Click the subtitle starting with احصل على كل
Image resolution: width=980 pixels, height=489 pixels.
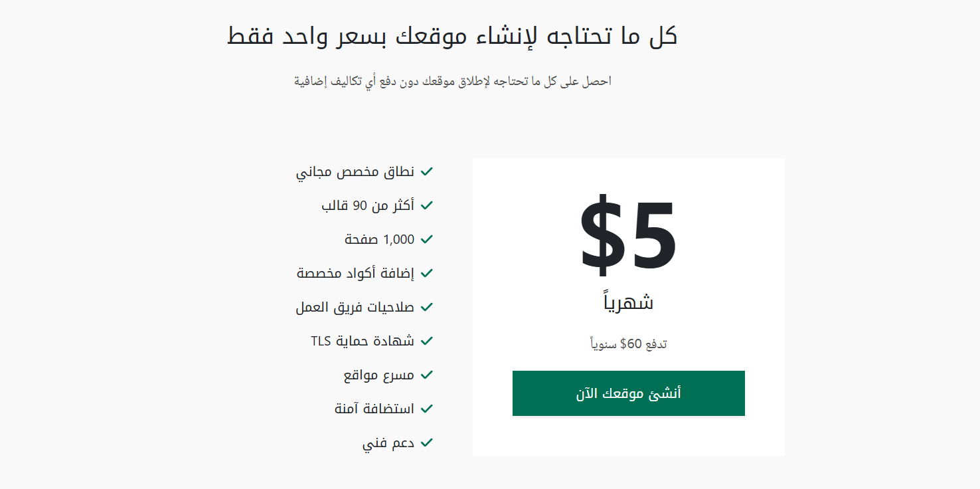pyautogui.click(x=452, y=81)
